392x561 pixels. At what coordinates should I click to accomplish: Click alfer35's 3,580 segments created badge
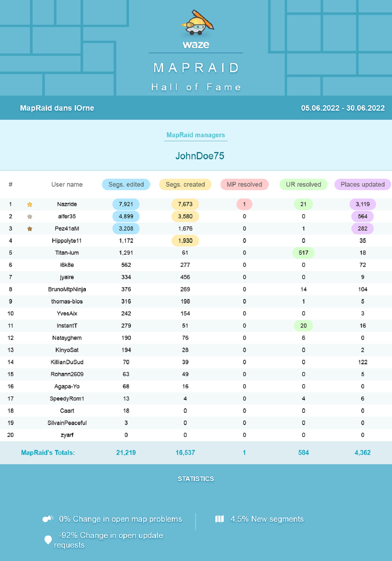185,216
